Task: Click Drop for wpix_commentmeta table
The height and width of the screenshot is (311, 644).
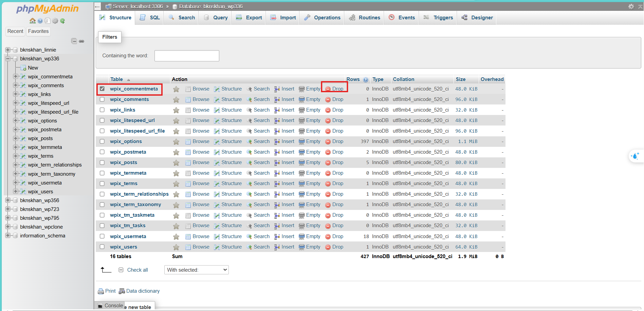Action: 334,89
